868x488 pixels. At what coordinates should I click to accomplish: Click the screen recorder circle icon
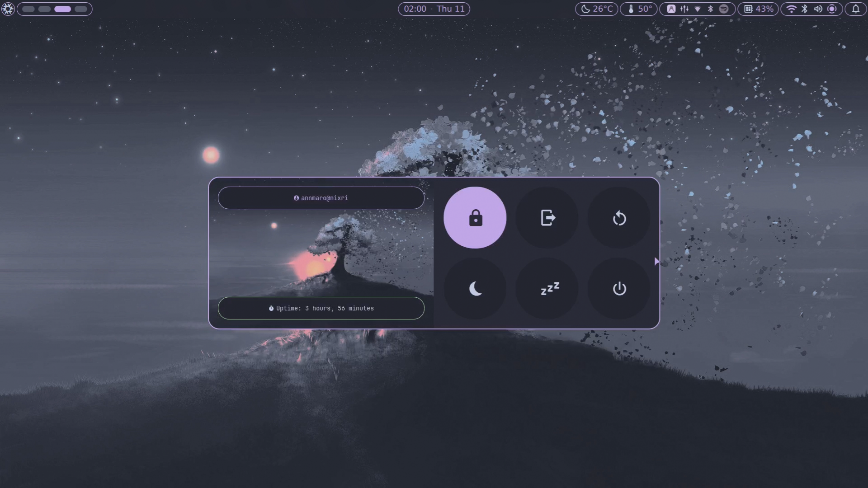(832, 9)
